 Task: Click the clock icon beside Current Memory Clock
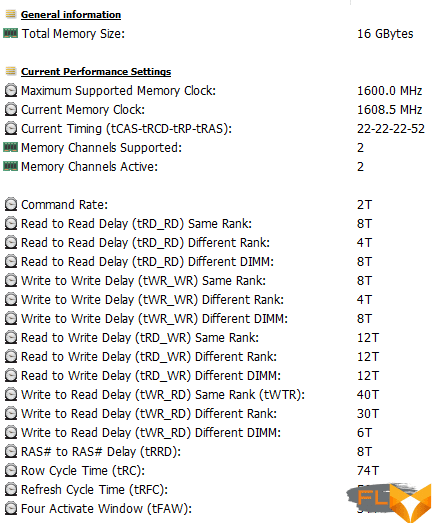click(x=11, y=110)
